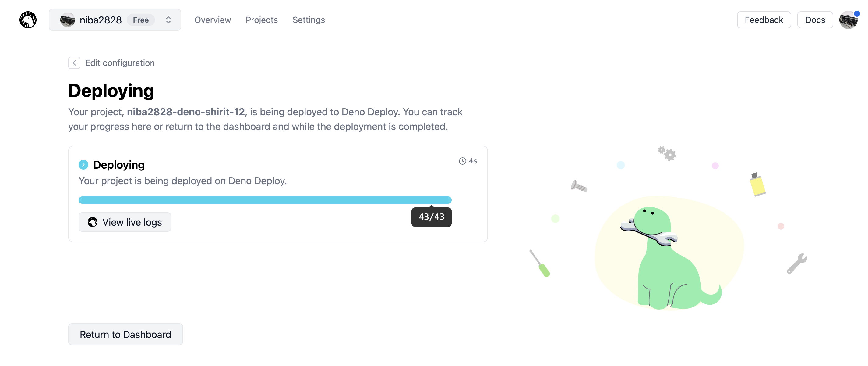Click the Deno logo in header
The width and height of the screenshot is (868, 366).
point(28,20)
